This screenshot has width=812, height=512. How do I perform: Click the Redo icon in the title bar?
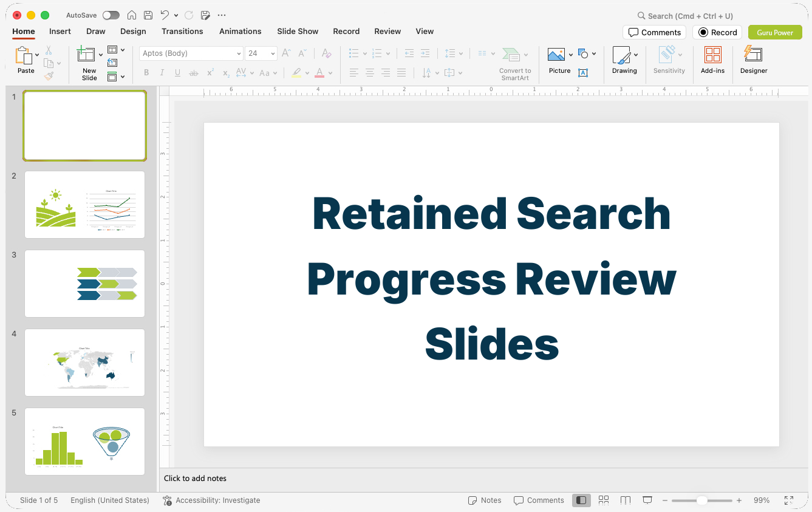pos(189,15)
